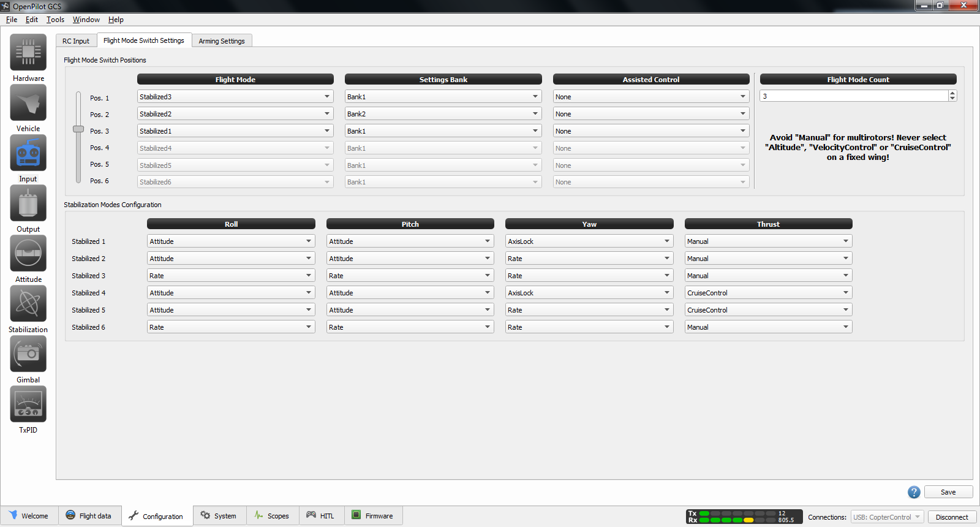Switch to the Welcome workspace
The height and width of the screenshot is (527, 980).
coord(29,516)
